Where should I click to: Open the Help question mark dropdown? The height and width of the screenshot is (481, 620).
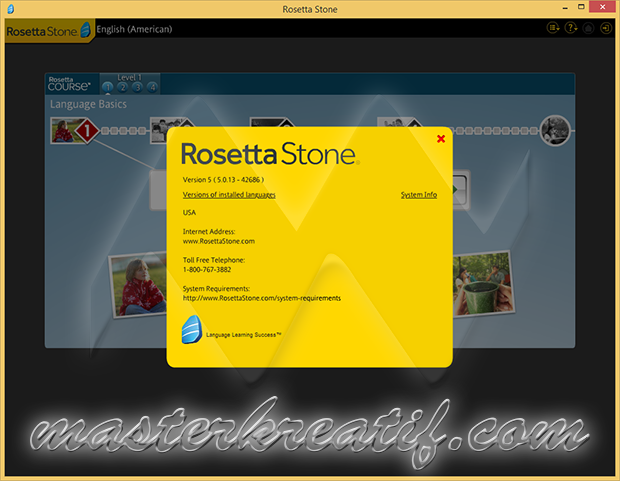(x=571, y=28)
